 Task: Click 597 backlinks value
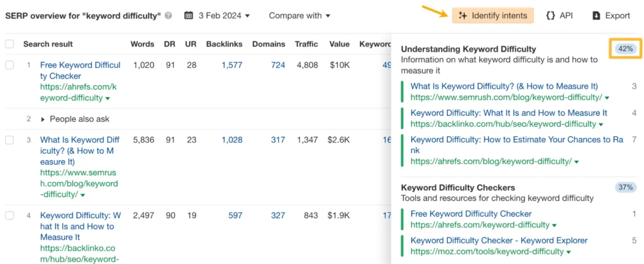(235, 215)
